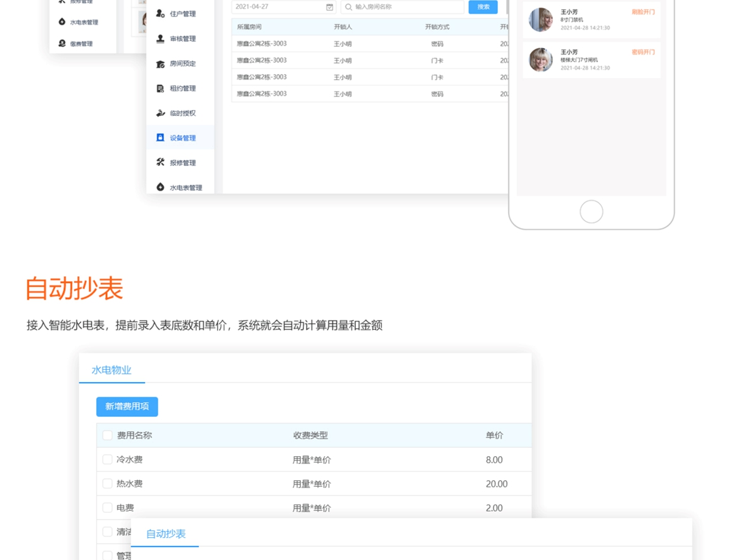Switch to the 水电物业 tab
The image size is (741, 560).
point(111,370)
